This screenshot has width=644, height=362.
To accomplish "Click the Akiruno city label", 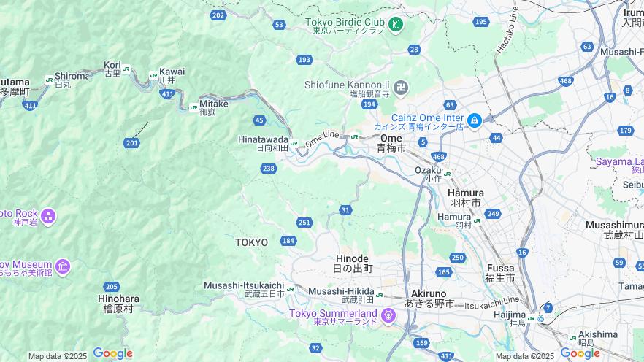I will coord(429,299).
